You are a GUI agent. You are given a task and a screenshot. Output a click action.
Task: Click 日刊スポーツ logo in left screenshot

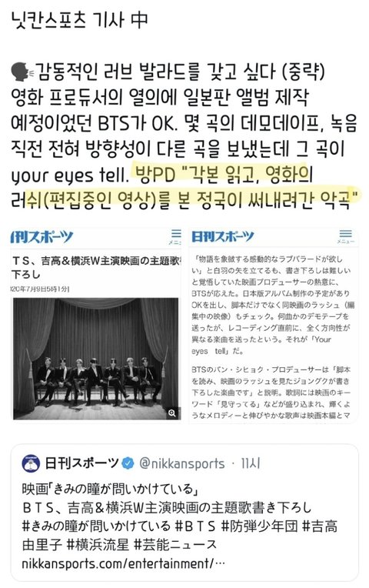(x=42, y=237)
